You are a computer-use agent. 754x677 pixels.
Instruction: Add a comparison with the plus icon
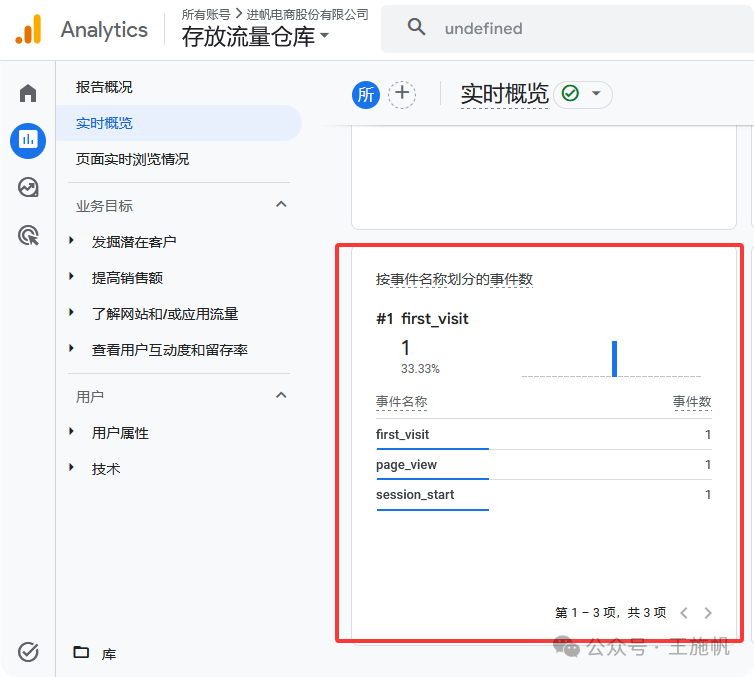coord(402,94)
